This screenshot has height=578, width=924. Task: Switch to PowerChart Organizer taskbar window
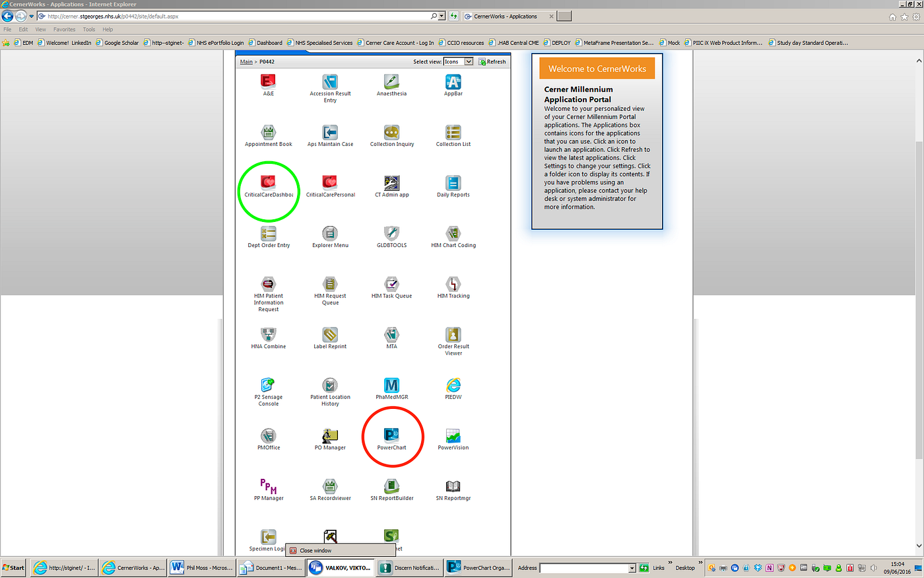click(x=477, y=567)
